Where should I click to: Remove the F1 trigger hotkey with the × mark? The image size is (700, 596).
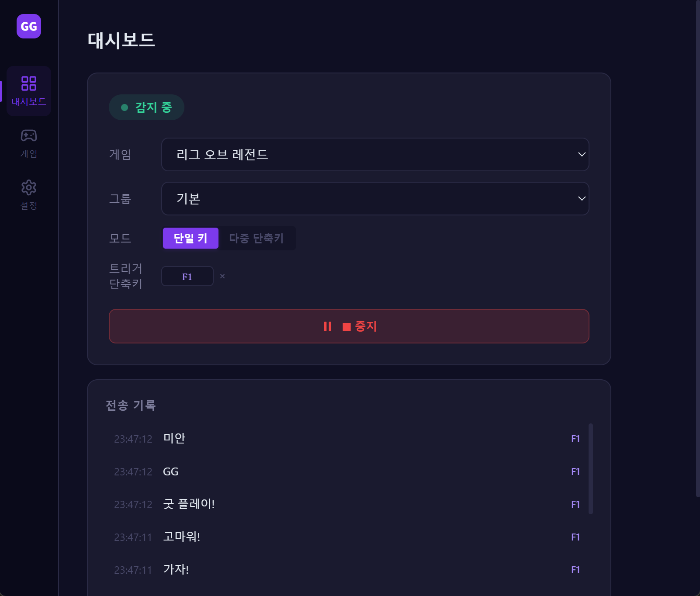point(222,276)
